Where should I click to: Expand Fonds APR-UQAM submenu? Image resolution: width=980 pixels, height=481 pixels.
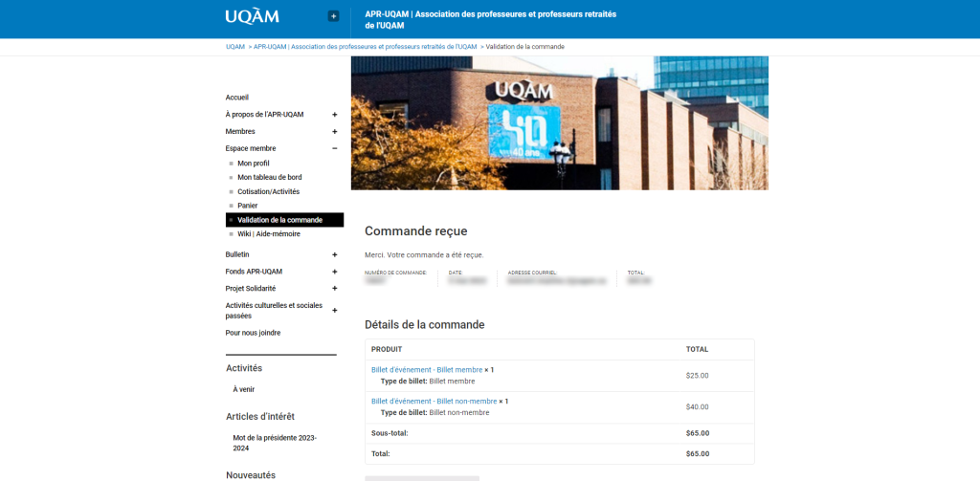(x=334, y=272)
